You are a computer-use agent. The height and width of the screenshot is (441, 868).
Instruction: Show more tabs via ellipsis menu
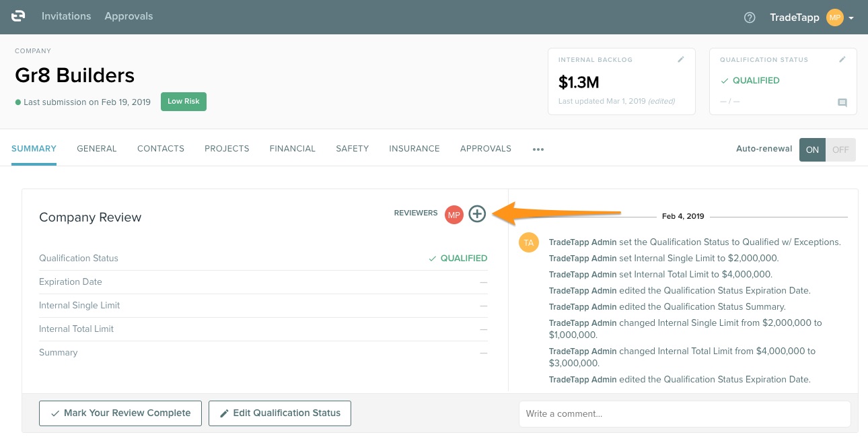coord(538,149)
